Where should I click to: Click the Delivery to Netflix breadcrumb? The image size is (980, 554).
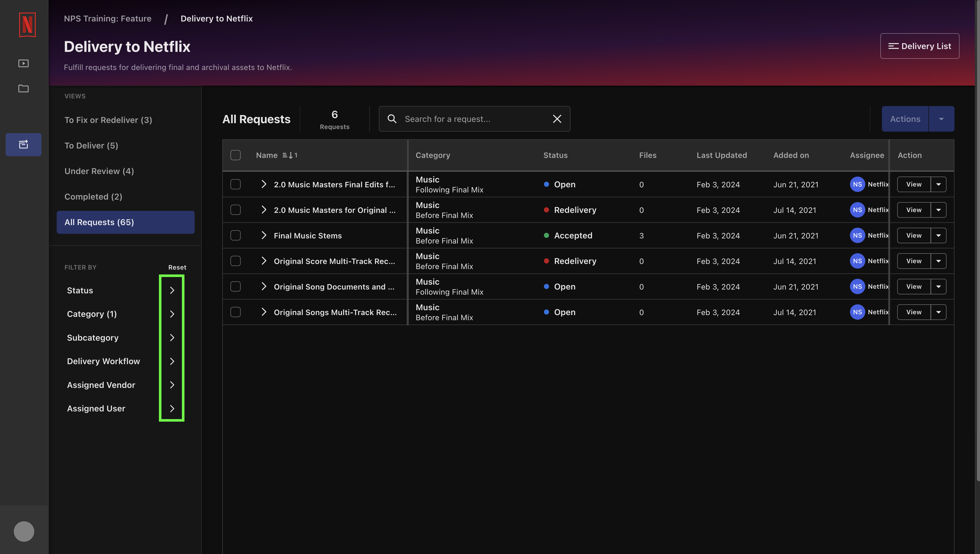coord(216,18)
